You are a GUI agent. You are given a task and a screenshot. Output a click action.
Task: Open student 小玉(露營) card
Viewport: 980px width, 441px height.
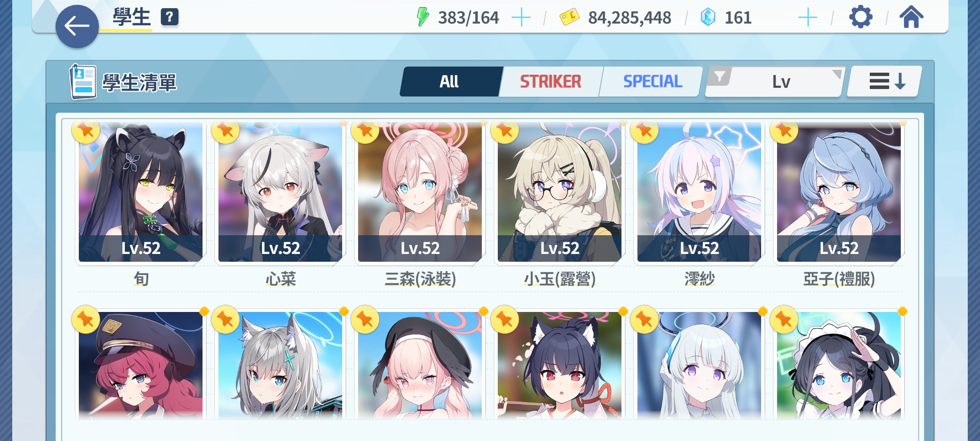click(559, 192)
